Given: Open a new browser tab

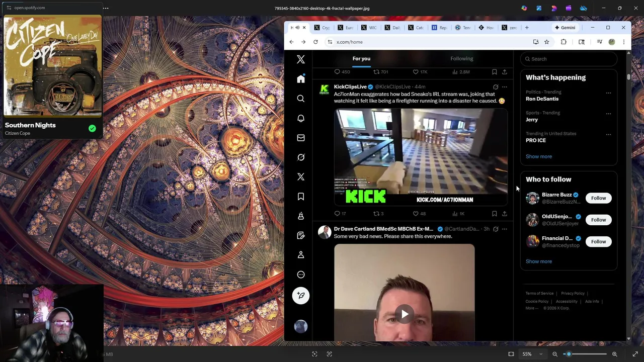Looking at the screenshot, I should coord(527,28).
